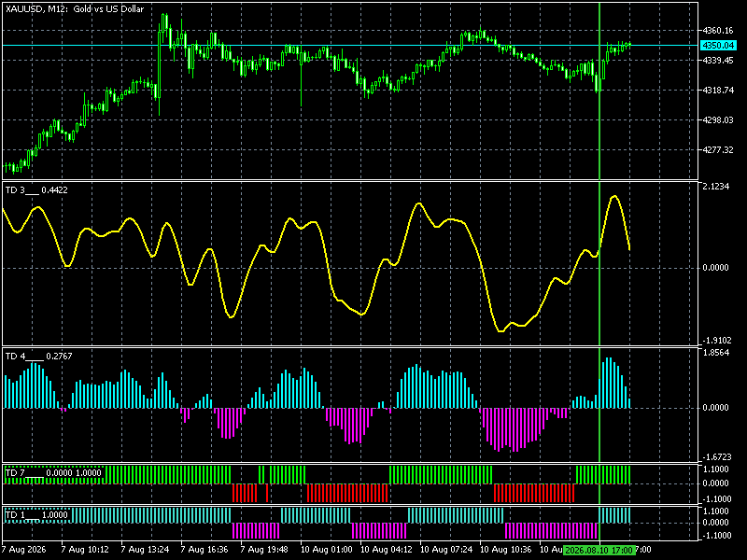Click the cyan current price label 4350.04
The width and height of the screenshot is (747, 560).
(718, 45)
